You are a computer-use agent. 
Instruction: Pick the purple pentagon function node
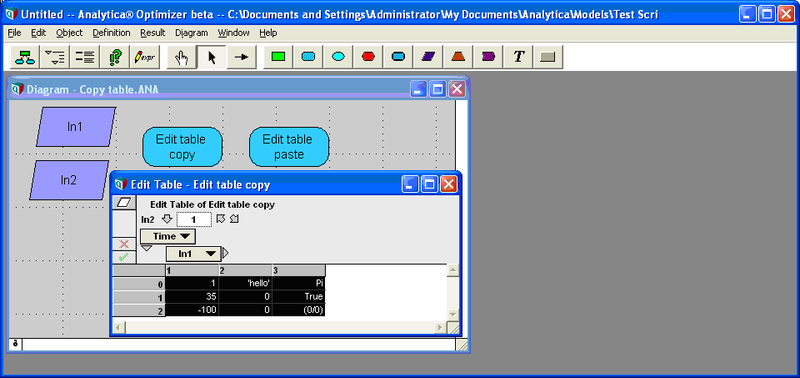(x=488, y=57)
